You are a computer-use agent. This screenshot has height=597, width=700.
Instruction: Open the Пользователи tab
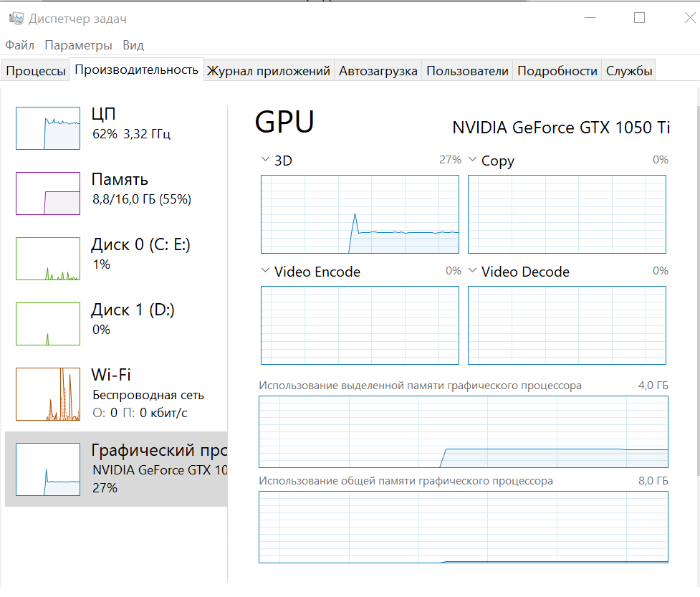point(467,71)
